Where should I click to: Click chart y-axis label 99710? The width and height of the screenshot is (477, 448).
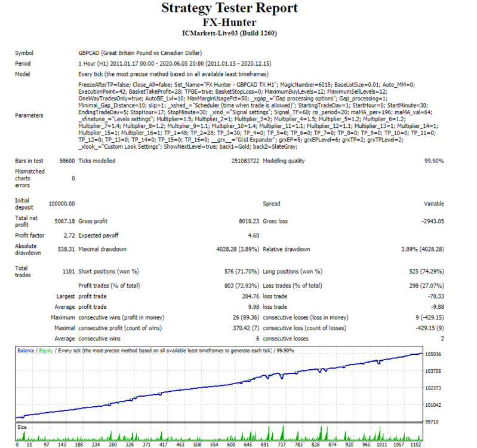tap(432, 422)
